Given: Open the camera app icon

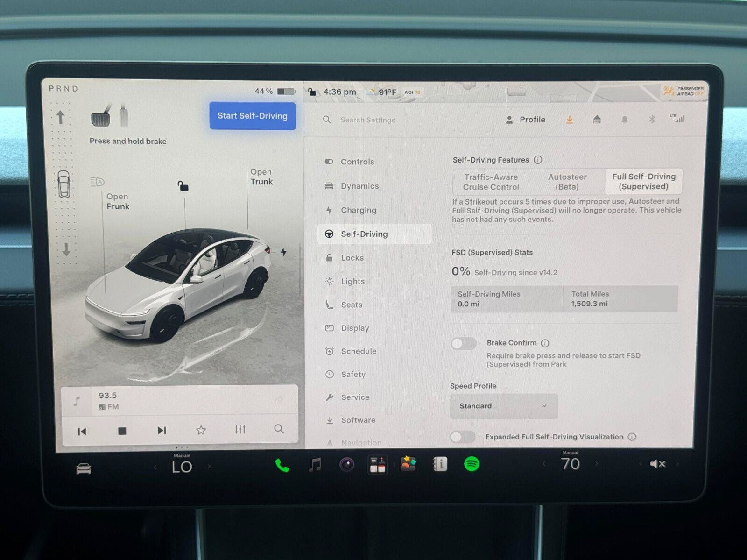Looking at the screenshot, I should 346,465.
